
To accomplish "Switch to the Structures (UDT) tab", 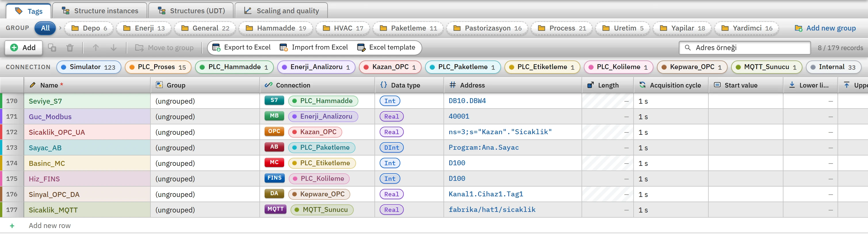I will 191,10.
